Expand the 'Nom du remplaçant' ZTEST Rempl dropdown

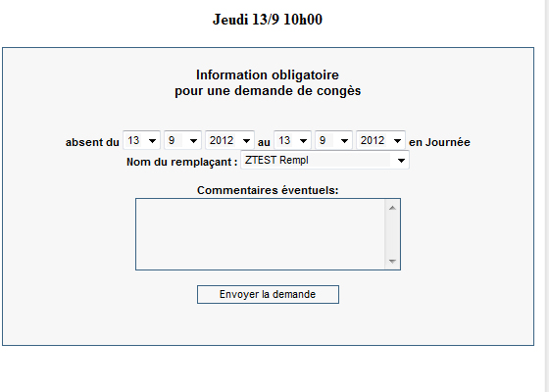point(324,160)
